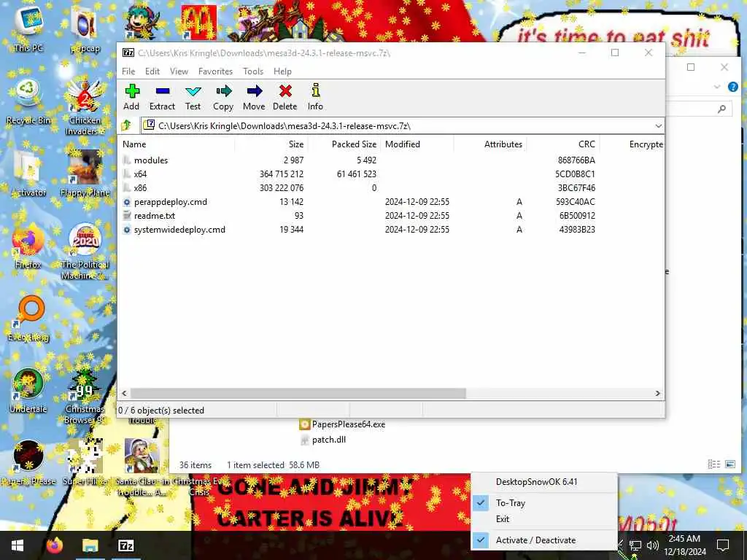
Task: Click the Add toolbar icon in 7-Zip
Action: pos(131,97)
